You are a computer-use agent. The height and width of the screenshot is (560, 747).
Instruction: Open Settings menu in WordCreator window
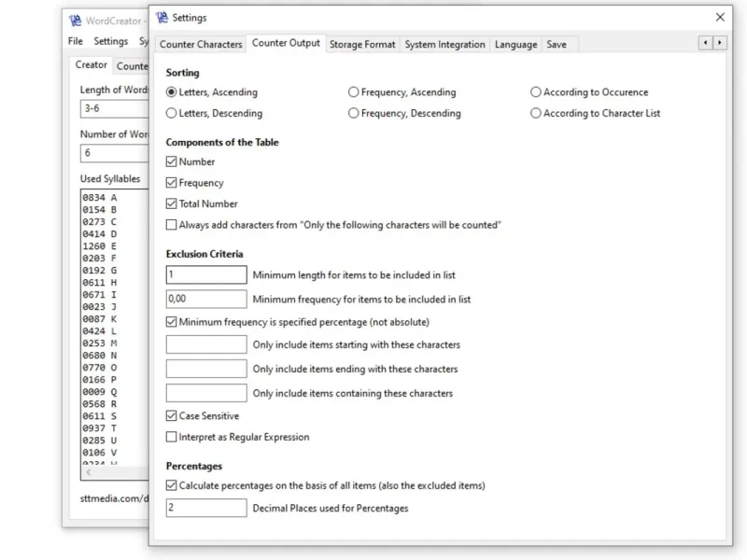point(111,41)
